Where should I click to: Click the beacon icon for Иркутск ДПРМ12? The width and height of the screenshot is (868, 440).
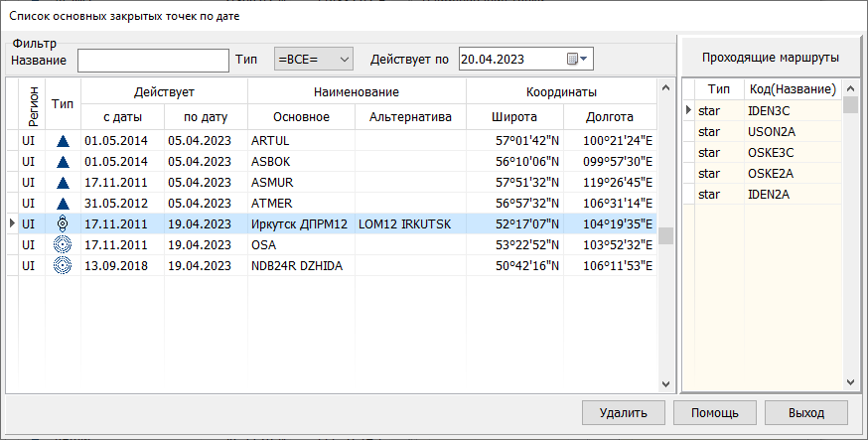(63, 223)
